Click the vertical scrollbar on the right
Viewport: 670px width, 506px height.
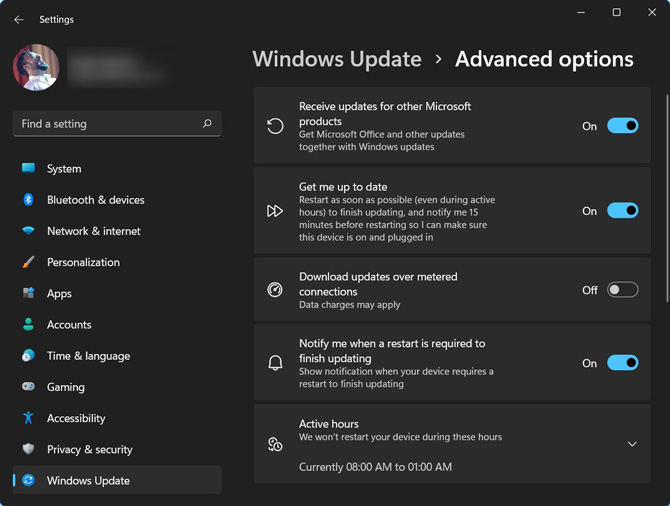[667, 198]
